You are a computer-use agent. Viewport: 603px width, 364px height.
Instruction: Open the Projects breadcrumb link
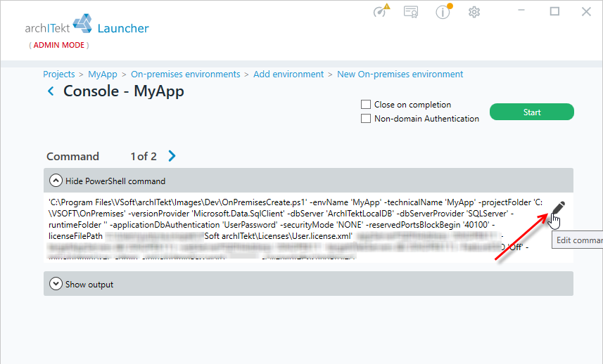[59, 74]
